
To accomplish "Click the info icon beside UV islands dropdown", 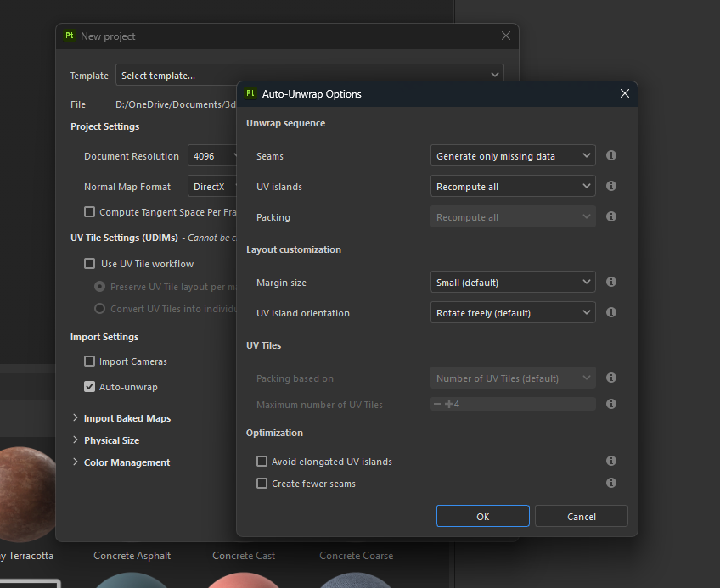I will pyautogui.click(x=610, y=186).
